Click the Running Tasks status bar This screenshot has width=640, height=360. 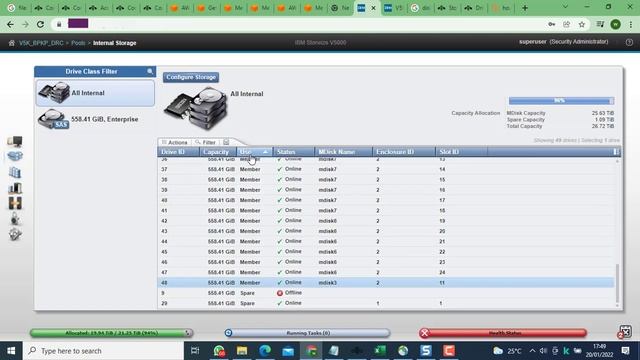(x=308, y=333)
